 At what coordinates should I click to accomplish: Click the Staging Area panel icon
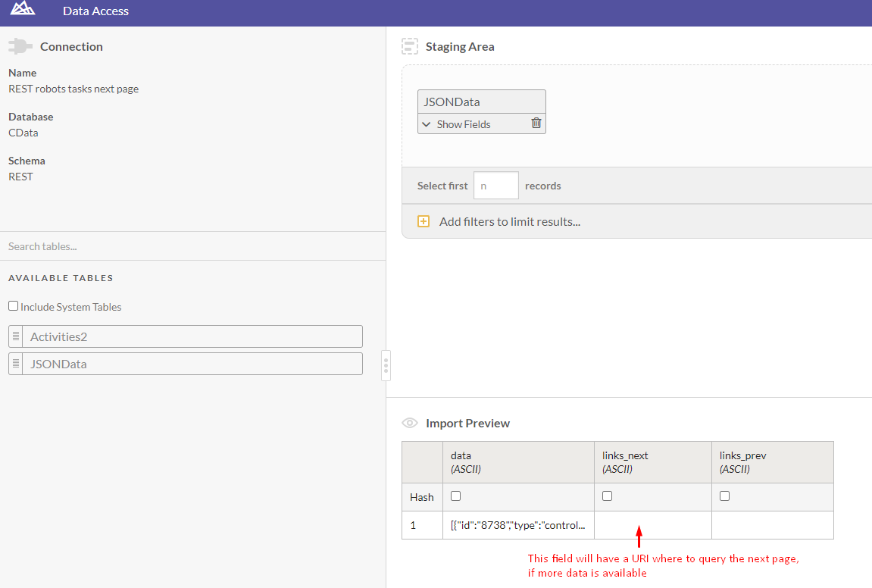pos(410,45)
